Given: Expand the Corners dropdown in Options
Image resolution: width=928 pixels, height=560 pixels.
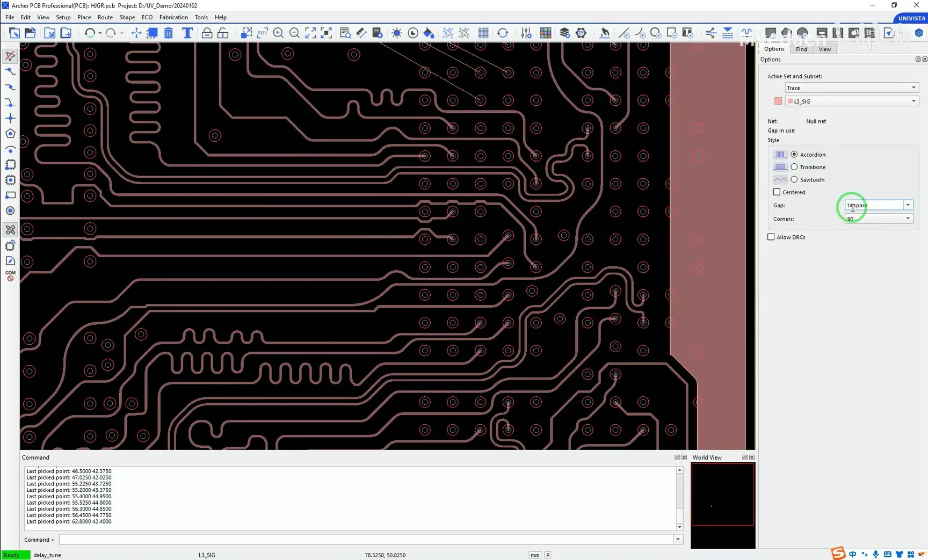Looking at the screenshot, I should coord(908,219).
